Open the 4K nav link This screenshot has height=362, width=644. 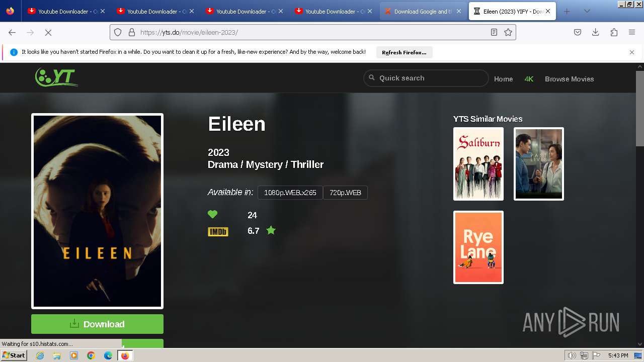point(529,79)
